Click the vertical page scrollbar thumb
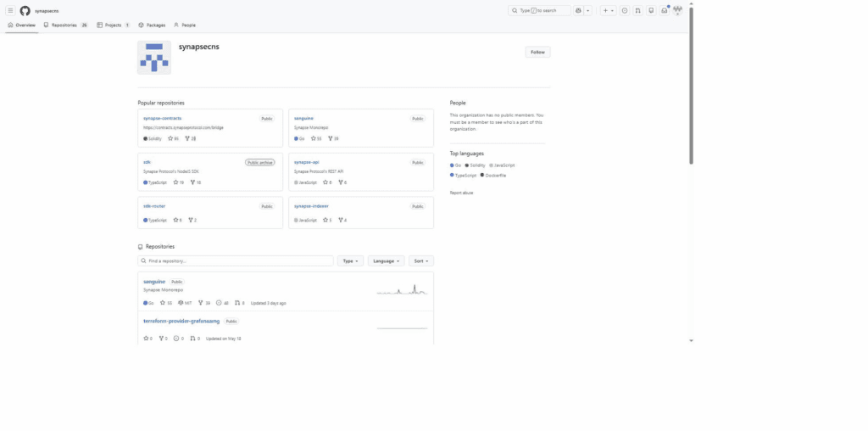Screen dimensions: 868x431 [x=691, y=86]
